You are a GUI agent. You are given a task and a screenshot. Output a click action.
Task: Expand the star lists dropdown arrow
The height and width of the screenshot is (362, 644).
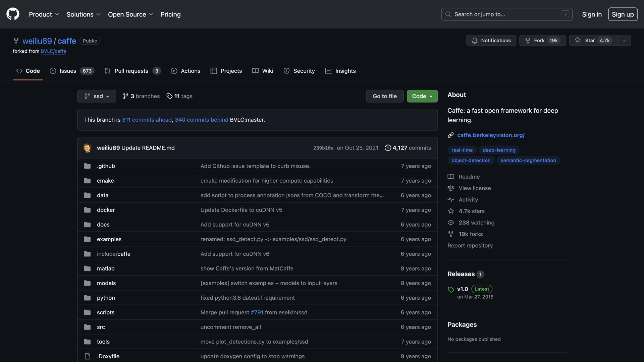[624, 41]
